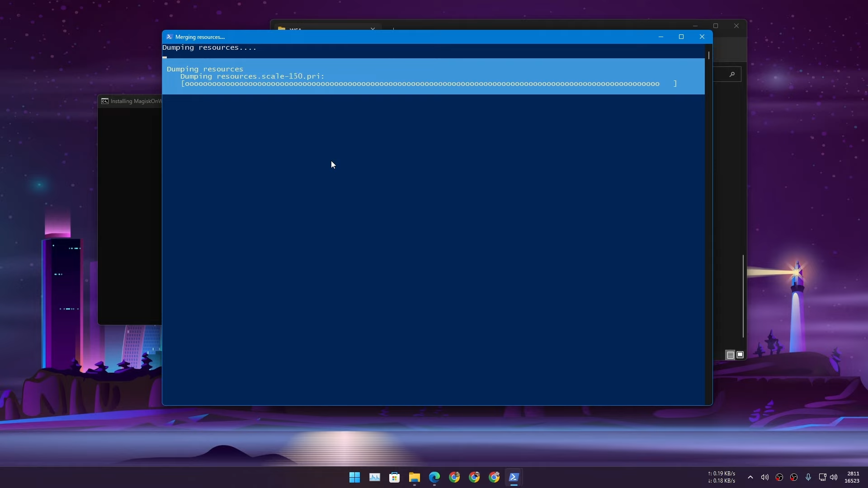Open the Windows Start menu

[354, 477]
